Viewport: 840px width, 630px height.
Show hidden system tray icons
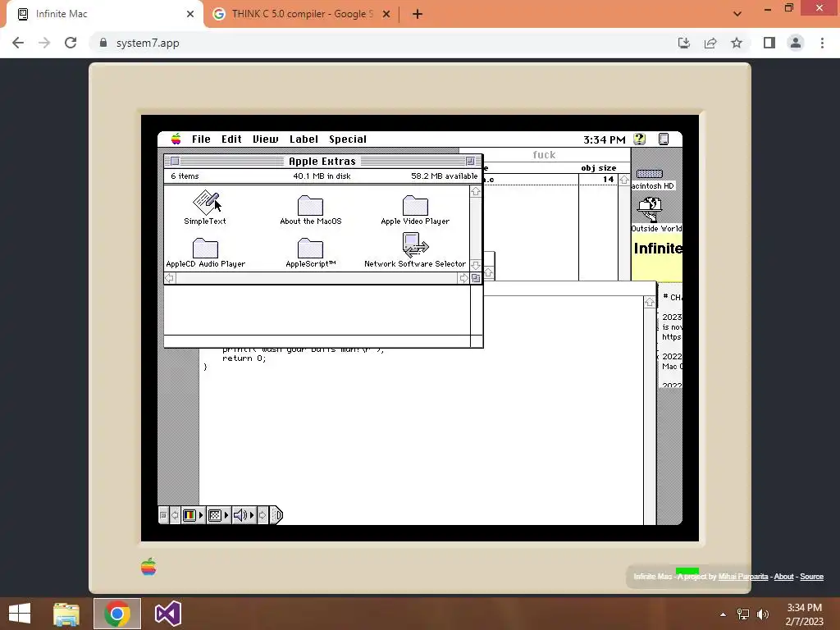(x=723, y=614)
